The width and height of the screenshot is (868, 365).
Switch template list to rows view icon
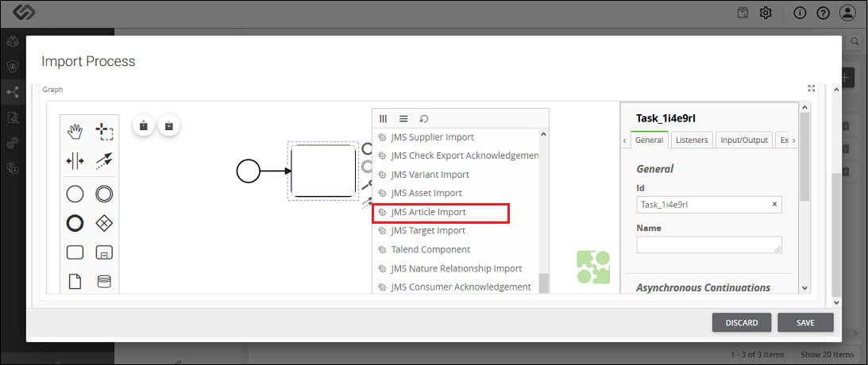tap(403, 118)
